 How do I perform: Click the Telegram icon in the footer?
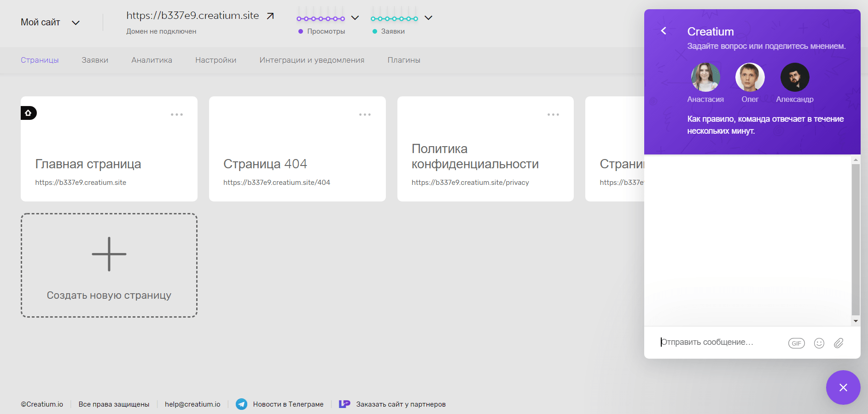(241, 404)
